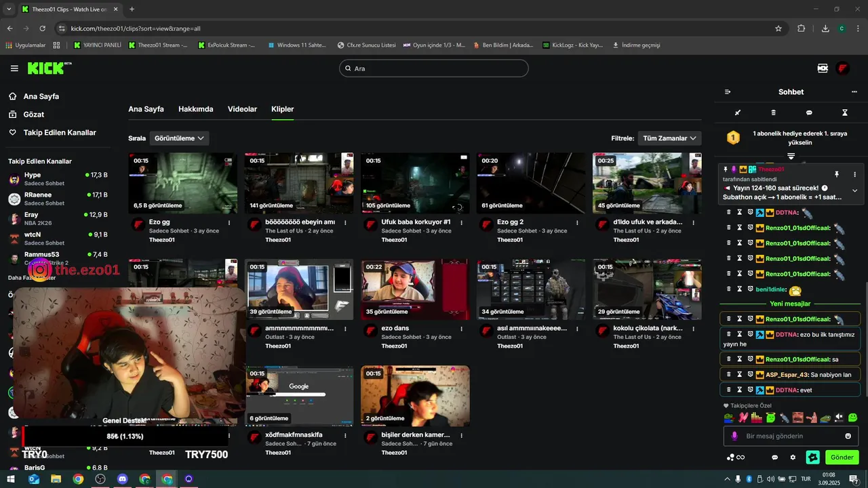Open File Explorer from taskbar
The height and width of the screenshot is (488, 868).
point(56,479)
